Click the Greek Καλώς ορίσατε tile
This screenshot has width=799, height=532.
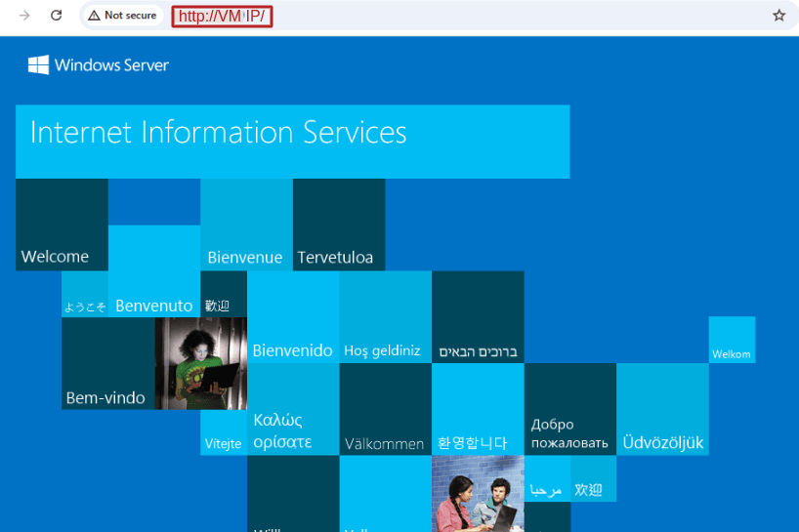pyautogui.click(x=293, y=409)
